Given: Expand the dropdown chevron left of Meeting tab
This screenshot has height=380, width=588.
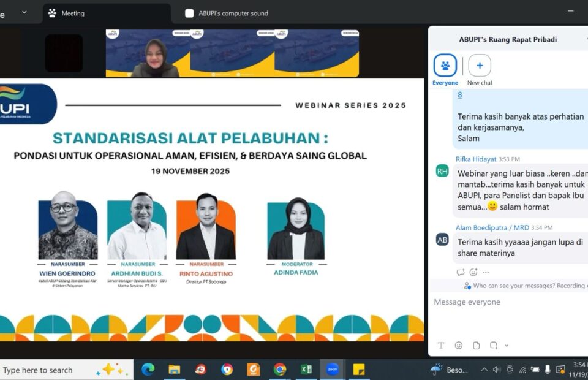Looking at the screenshot, I should point(24,12).
